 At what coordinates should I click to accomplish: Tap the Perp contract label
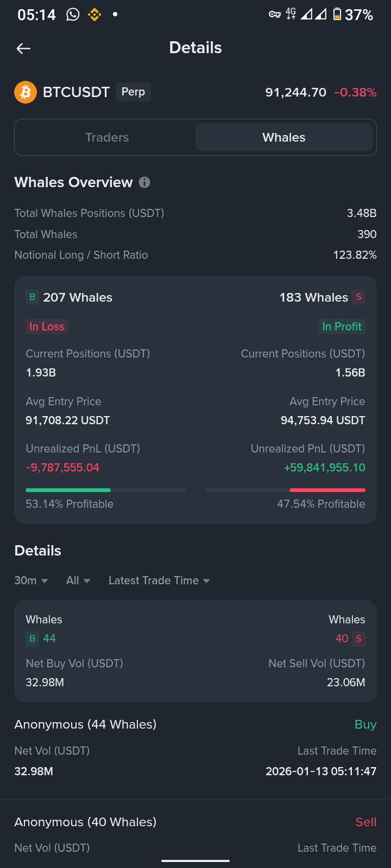click(x=133, y=92)
